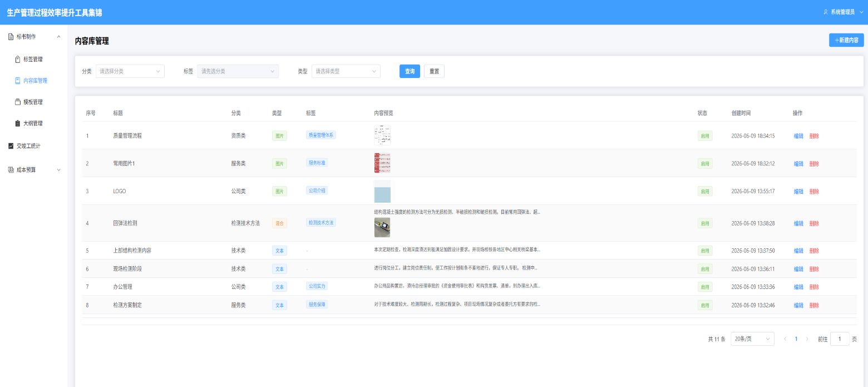This screenshot has width=868, height=387.
Task: Delete the 常用图片1 row
Action: (x=814, y=164)
